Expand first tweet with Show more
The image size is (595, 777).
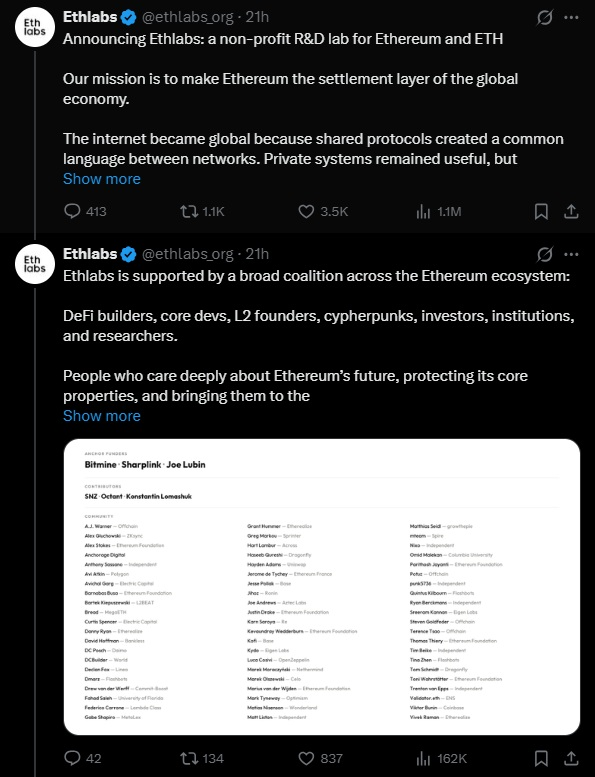pyautogui.click(x=102, y=179)
